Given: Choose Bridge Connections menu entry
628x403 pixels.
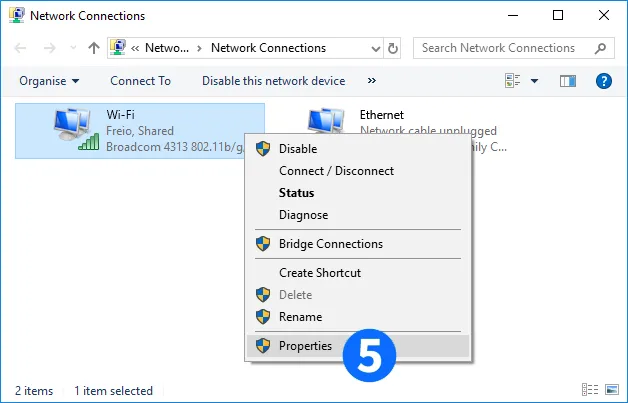Looking at the screenshot, I should pos(358,244).
